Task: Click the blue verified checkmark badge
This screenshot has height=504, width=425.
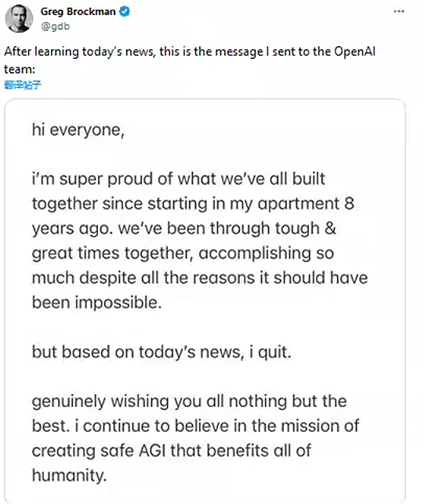Action: click(x=125, y=12)
